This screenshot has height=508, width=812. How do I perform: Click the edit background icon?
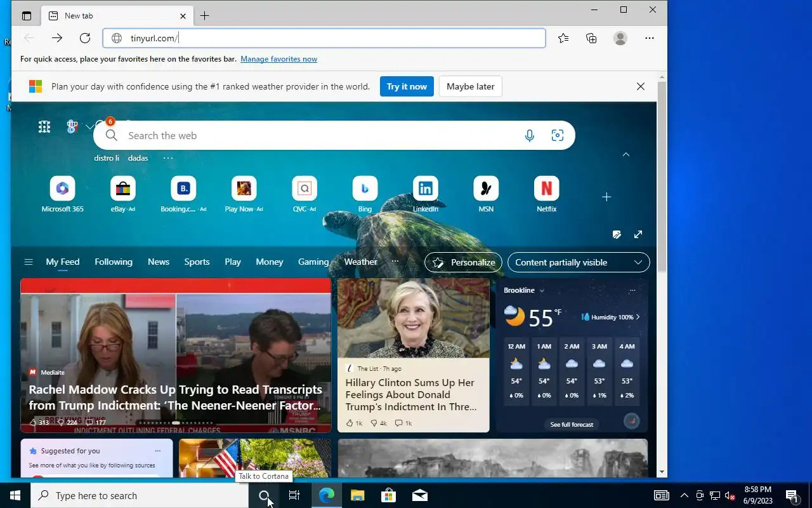(617, 234)
